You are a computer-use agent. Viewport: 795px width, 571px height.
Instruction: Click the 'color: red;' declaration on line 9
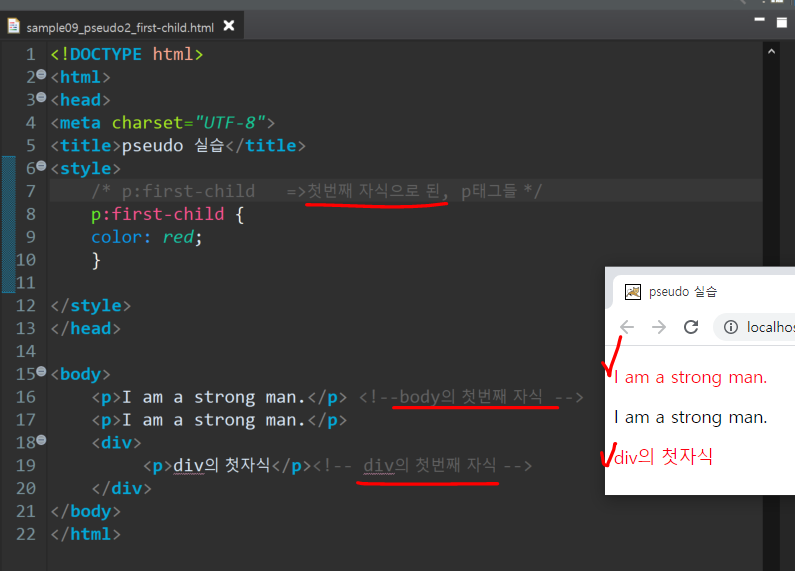[x=147, y=237]
